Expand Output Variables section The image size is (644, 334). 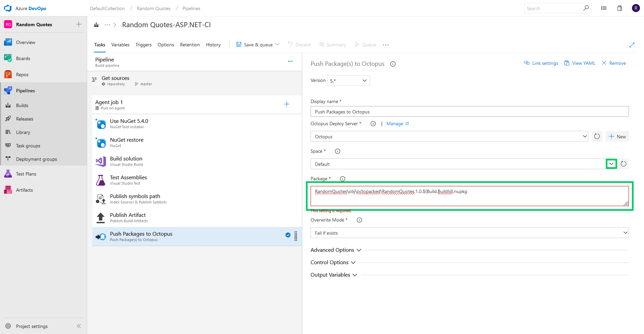[334, 275]
